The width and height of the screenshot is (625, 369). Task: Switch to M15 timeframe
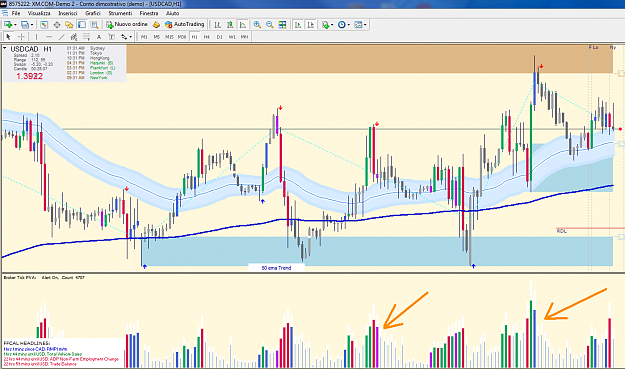(169, 37)
